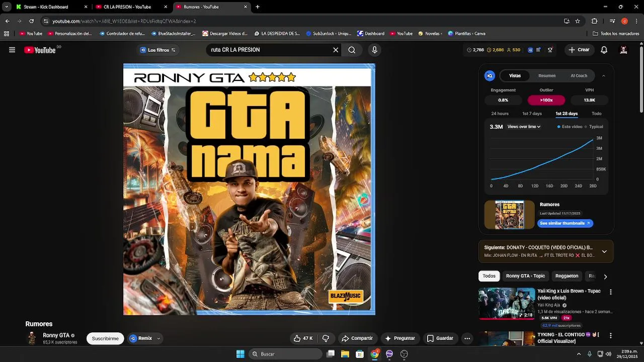Click the Rumores thumbnail in vidIQ panel
Screen dimensions: 644x362
point(509,215)
